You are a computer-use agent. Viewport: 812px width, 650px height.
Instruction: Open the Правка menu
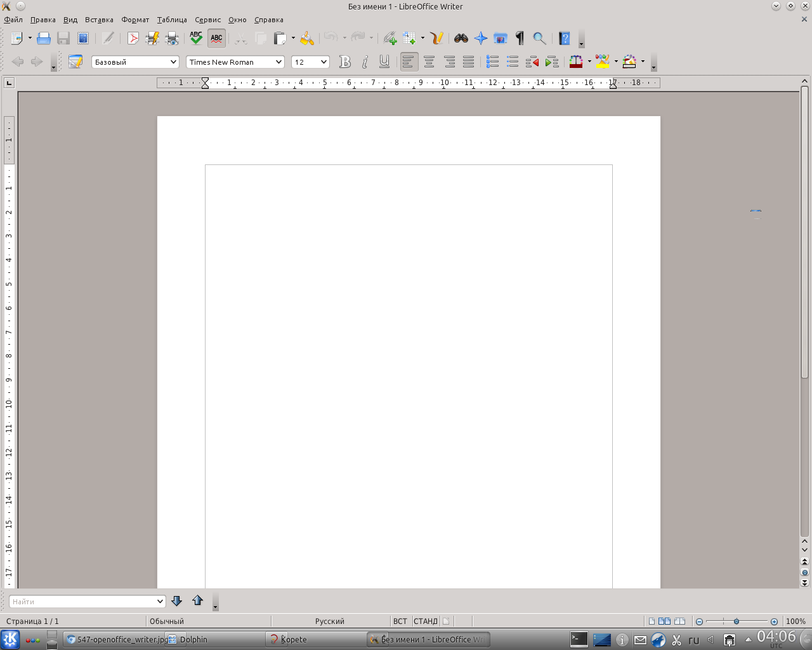point(43,20)
